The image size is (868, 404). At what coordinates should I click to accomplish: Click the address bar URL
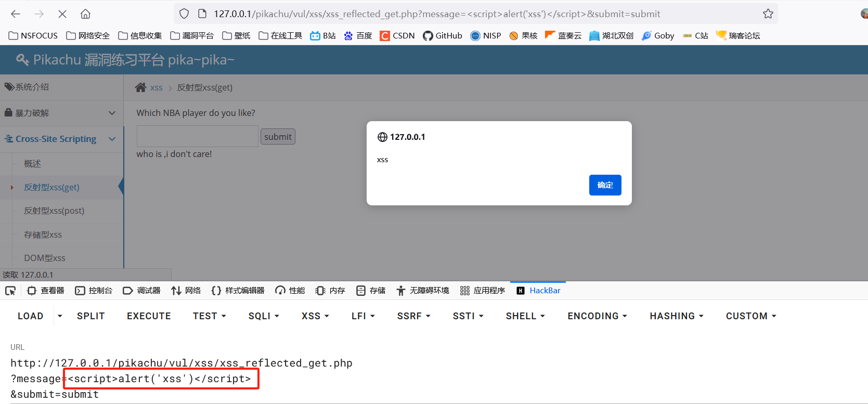click(437, 14)
